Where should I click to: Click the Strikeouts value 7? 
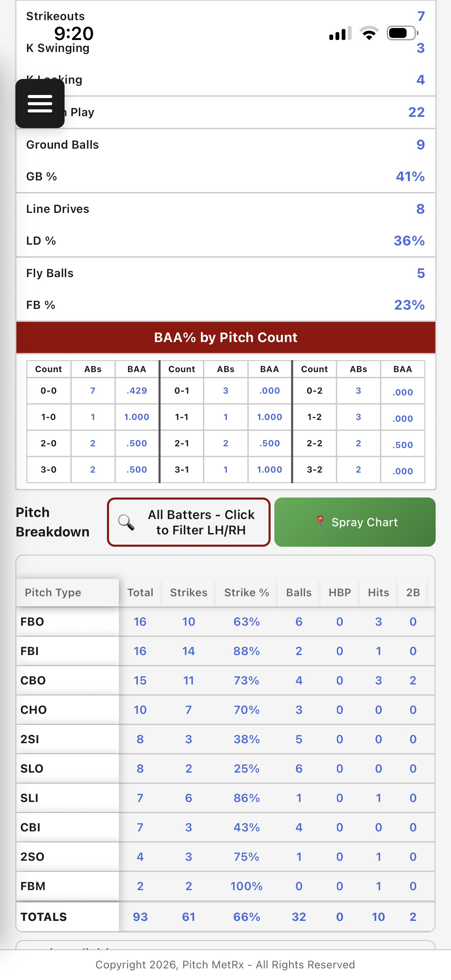(421, 16)
